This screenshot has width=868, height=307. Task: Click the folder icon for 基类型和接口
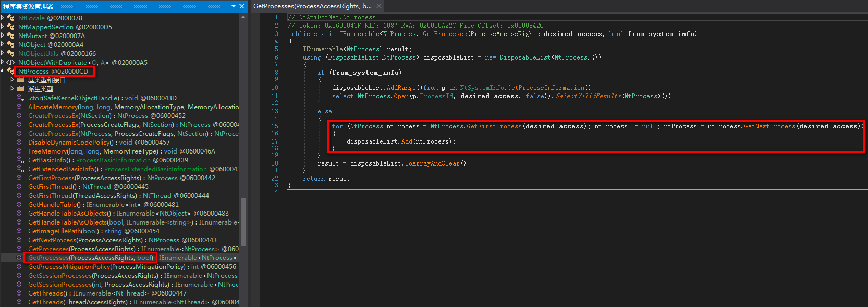click(20, 80)
